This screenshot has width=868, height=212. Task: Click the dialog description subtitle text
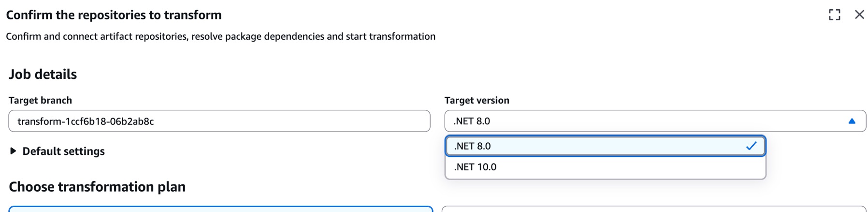tap(220, 36)
